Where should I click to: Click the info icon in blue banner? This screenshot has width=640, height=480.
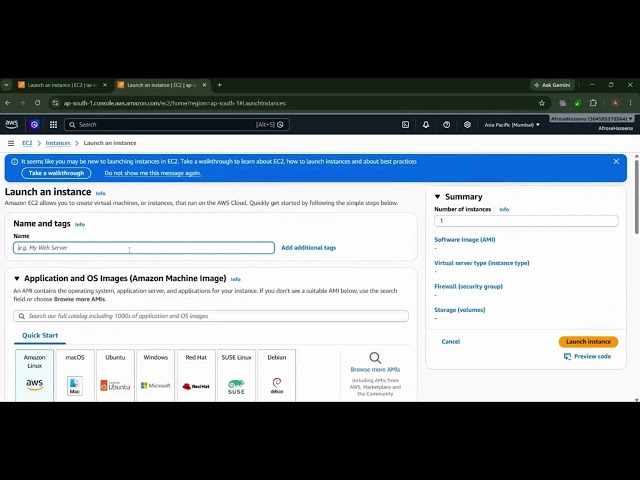tap(14, 162)
